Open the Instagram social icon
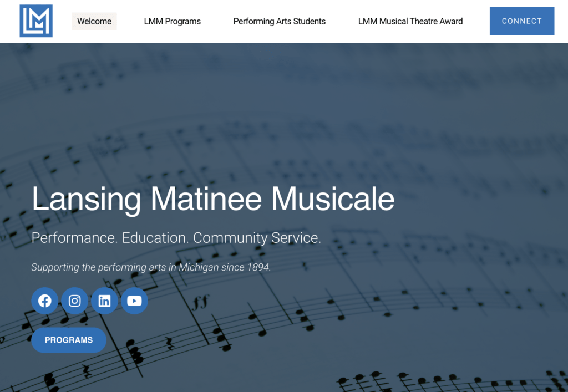Viewport: 568px width, 392px height. 75,301
